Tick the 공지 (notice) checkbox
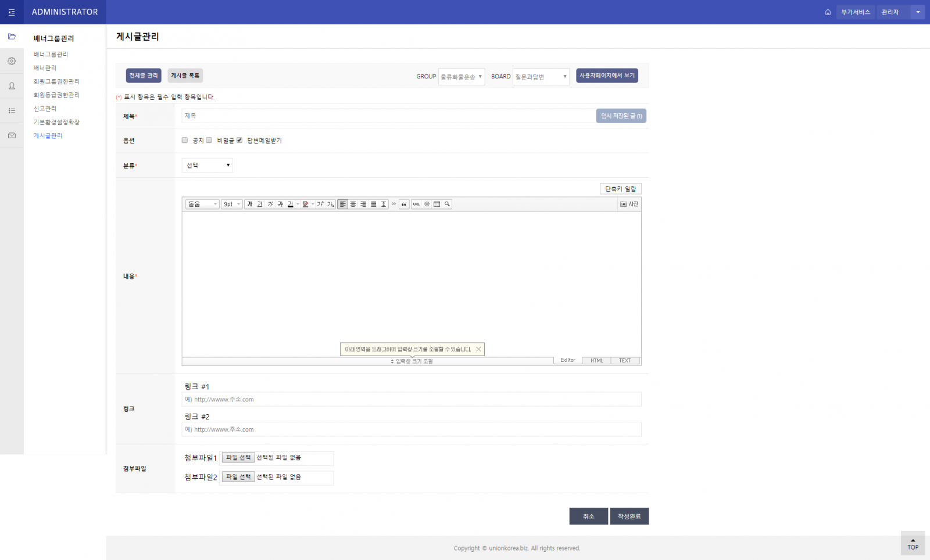Viewport: 930px width, 560px height. [185, 140]
